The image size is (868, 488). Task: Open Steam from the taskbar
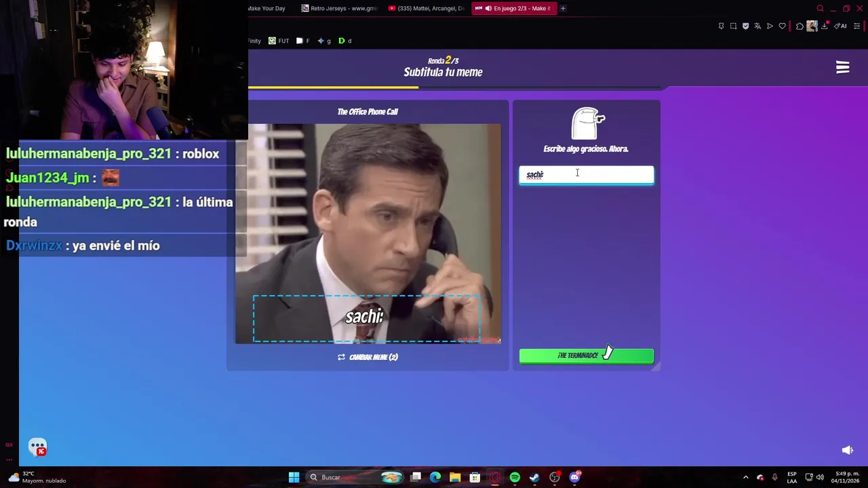pyautogui.click(x=534, y=477)
